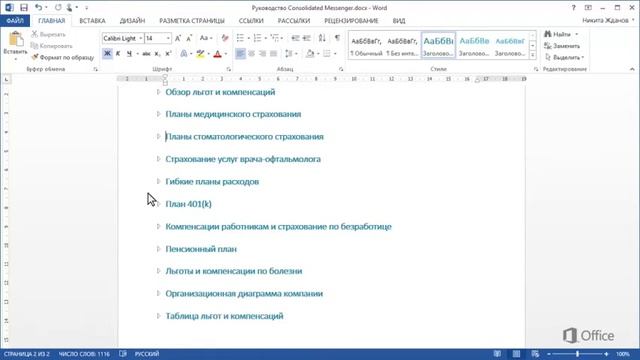Image resolution: width=640 pixels, height=360 pixels.
Task: Open Replace (Заменить)
Action: (x=562, y=46)
